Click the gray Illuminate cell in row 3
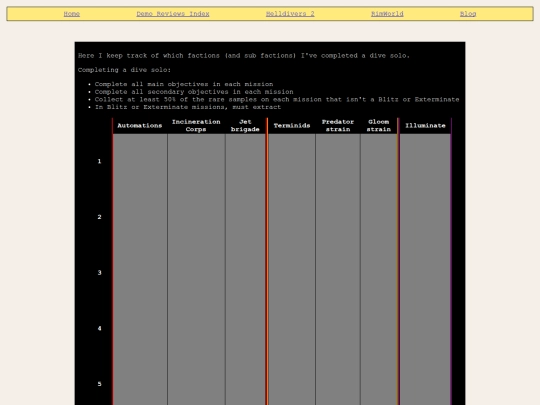Image resolution: width=540 pixels, height=405 pixels. coord(425,273)
